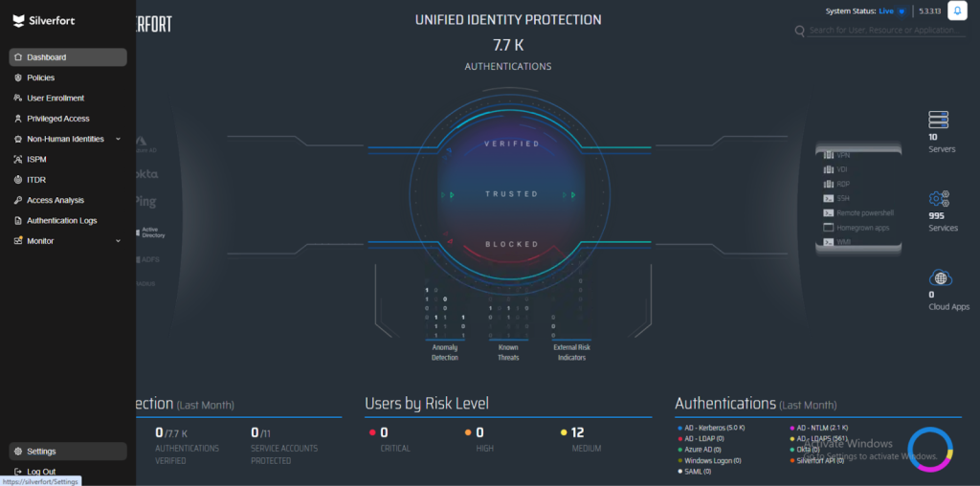980x486 pixels.
Task: Click the search magnifier icon
Action: coord(799,31)
